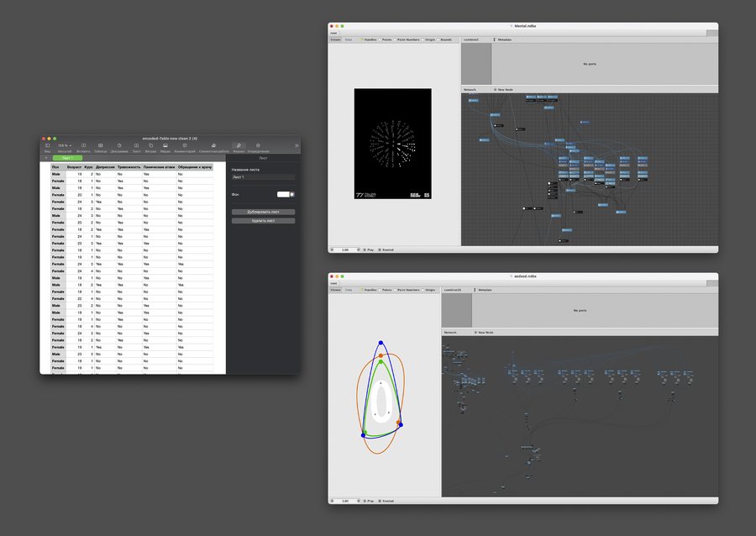Viewport: 756px width, 536px height.
Task: Toggle Point Numbers checkbox in asdasd.ndbx window
Action: [395, 290]
